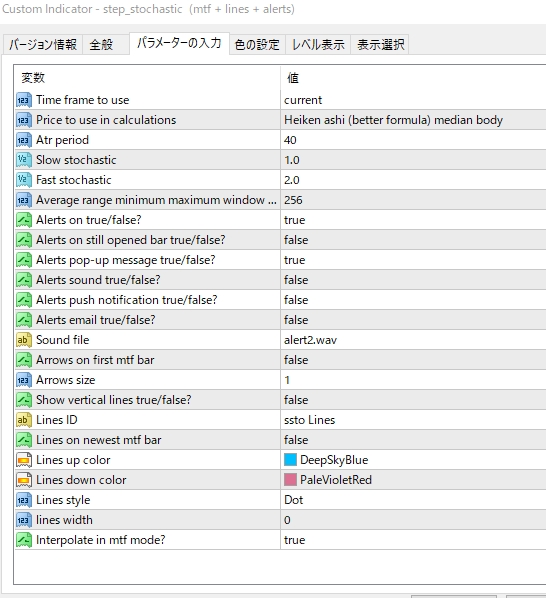Image resolution: width=546 pixels, height=598 pixels.
Task: Select the 'Sound file' row label
Action: 63,340
